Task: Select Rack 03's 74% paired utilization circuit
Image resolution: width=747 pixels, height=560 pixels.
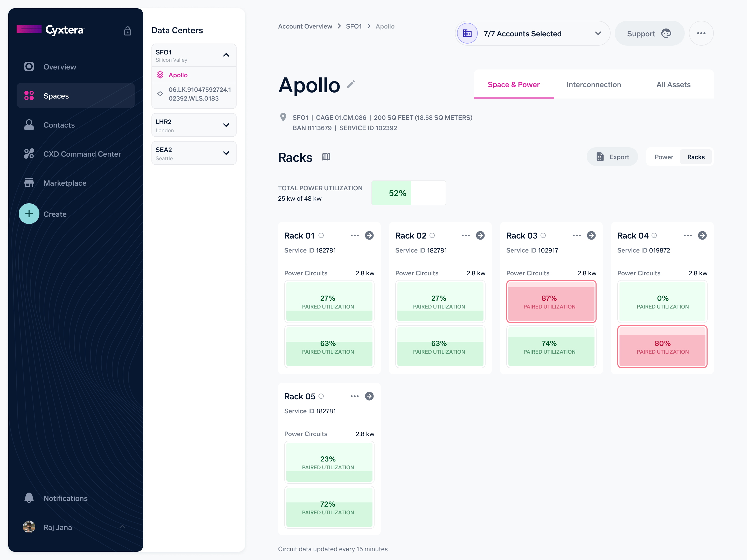Action: click(551, 347)
